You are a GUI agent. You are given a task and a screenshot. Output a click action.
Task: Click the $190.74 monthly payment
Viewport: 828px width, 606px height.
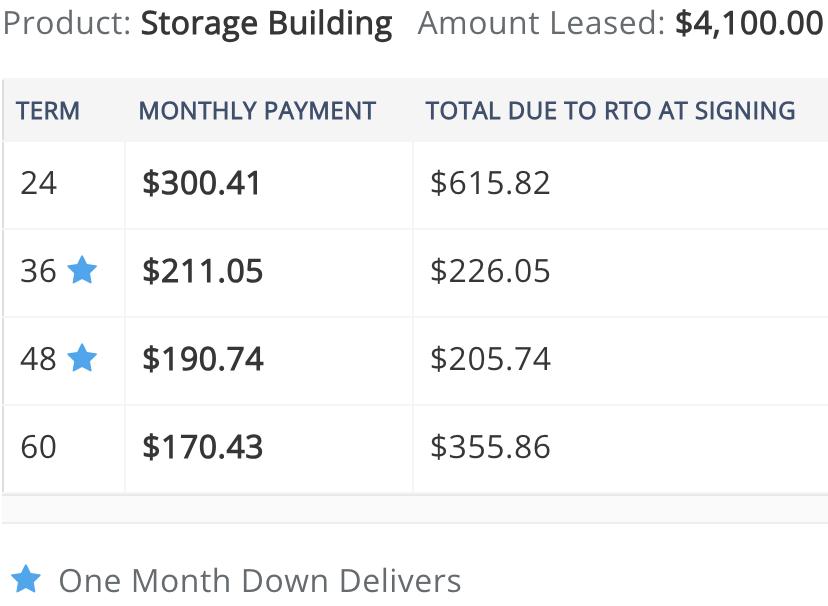click(203, 359)
